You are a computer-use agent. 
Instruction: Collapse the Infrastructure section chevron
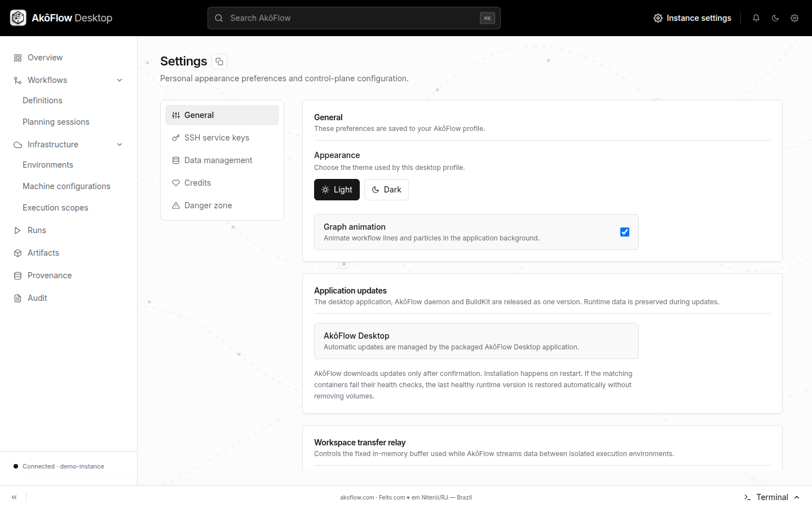(x=120, y=144)
